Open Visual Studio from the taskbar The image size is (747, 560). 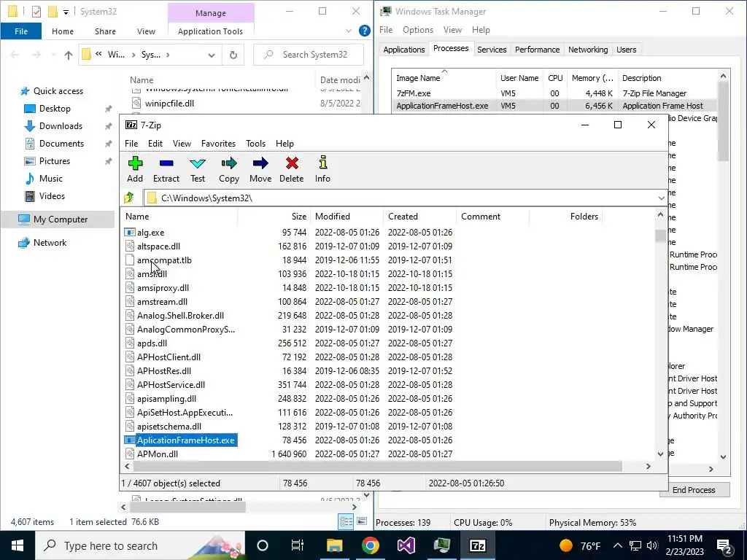click(406, 545)
